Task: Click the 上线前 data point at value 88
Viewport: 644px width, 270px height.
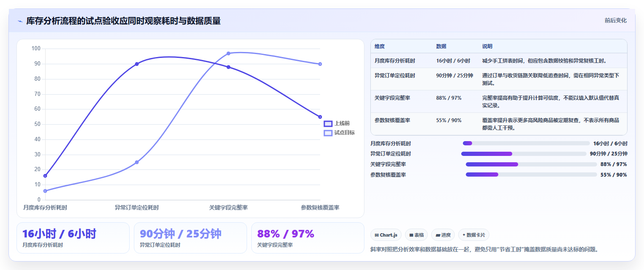Action: pyautogui.click(x=228, y=67)
